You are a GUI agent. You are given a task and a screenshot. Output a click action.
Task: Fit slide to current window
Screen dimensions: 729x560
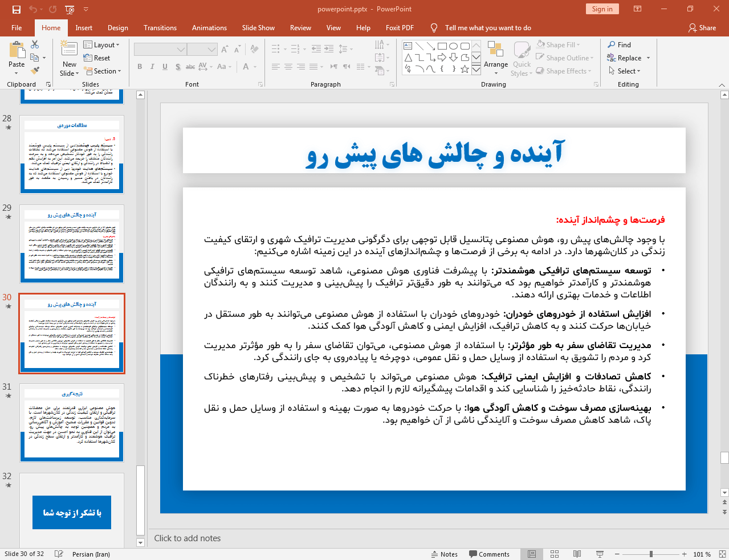click(722, 554)
